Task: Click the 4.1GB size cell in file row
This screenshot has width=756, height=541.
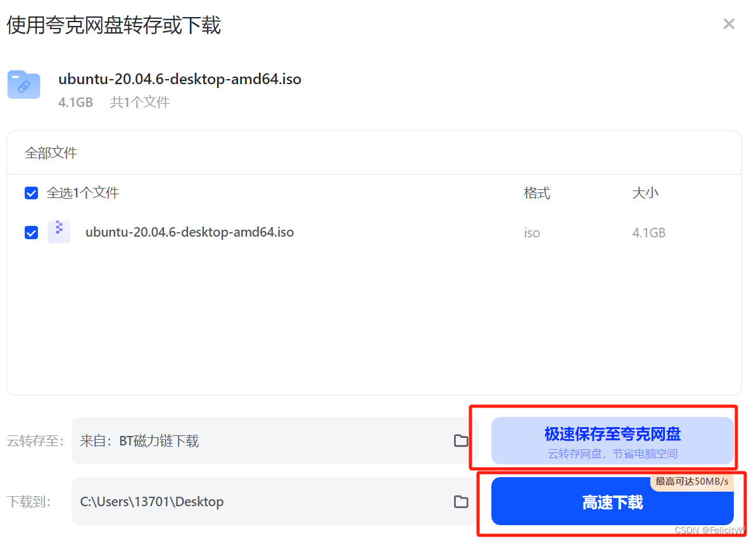Action: click(x=648, y=233)
